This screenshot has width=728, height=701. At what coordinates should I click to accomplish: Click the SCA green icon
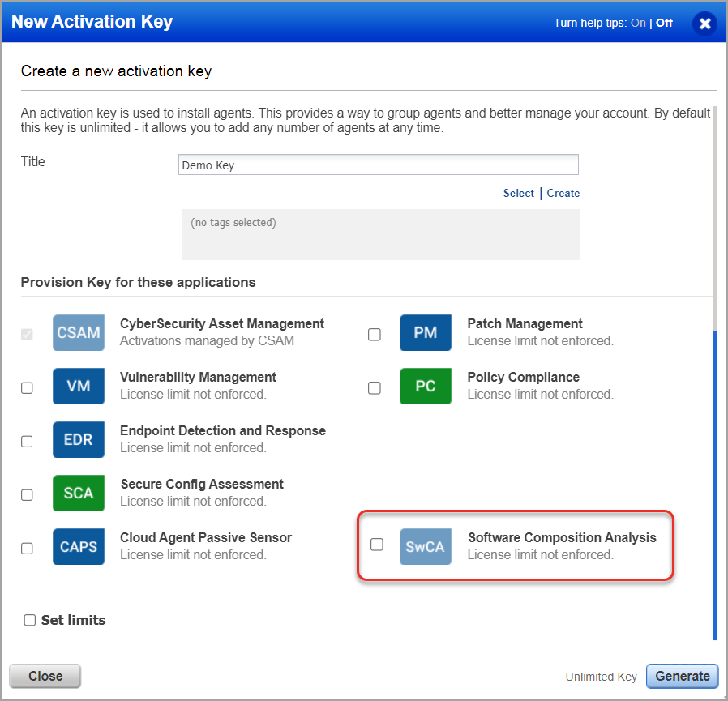click(x=79, y=493)
